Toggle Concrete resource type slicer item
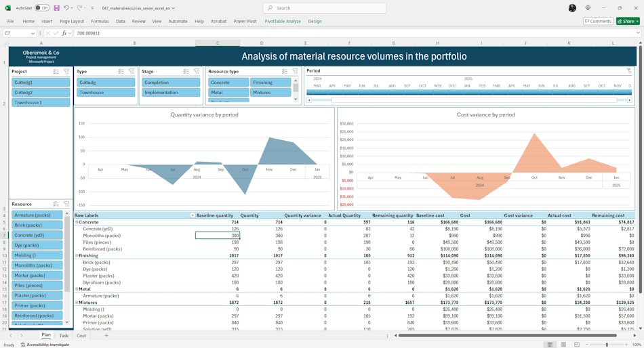 pyautogui.click(x=228, y=83)
